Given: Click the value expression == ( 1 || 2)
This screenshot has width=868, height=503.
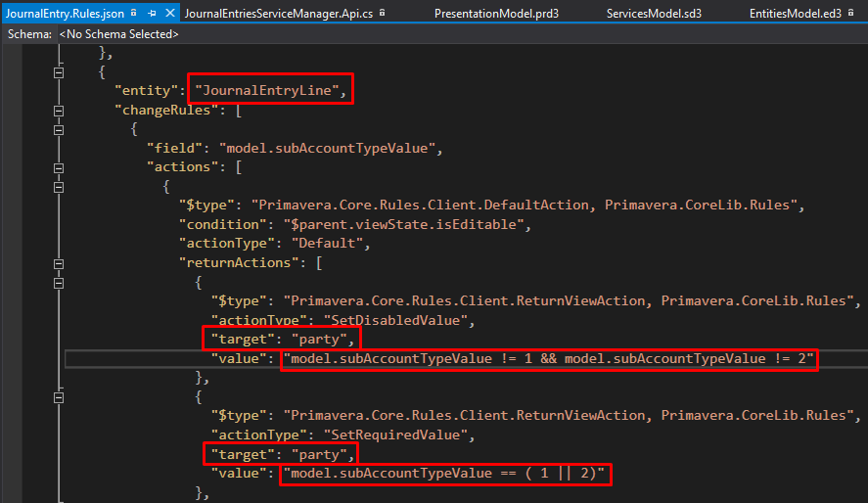Looking at the screenshot, I should (x=445, y=473).
